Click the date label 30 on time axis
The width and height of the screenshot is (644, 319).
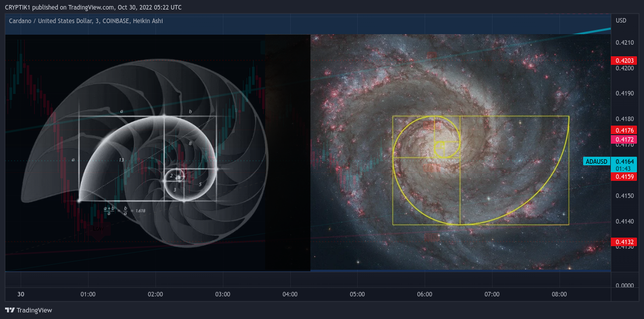21,294
